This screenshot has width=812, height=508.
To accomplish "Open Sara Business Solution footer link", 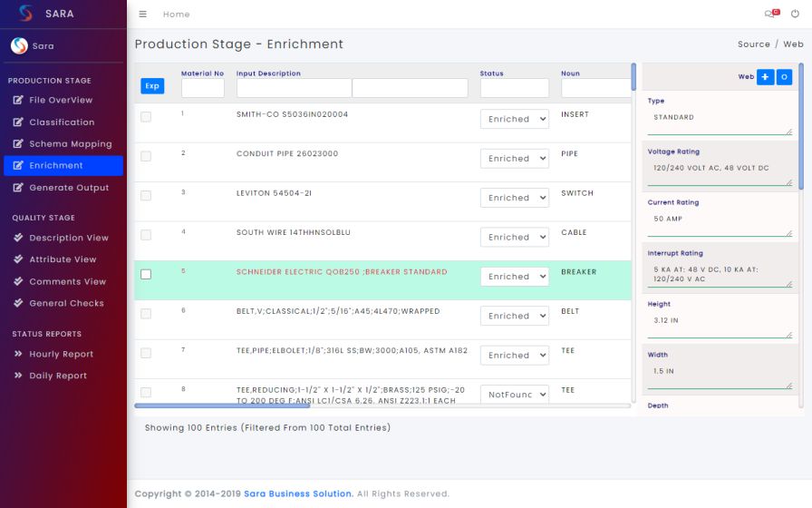I will 298,493.
